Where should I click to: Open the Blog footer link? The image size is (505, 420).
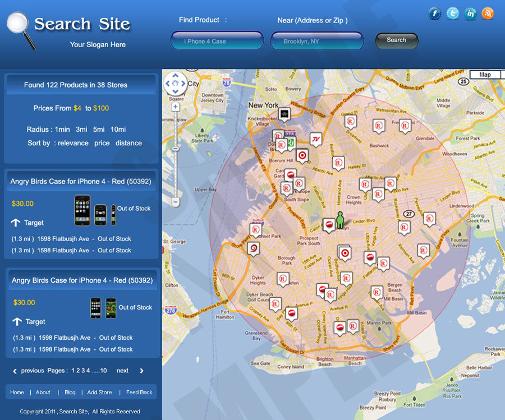70,393
